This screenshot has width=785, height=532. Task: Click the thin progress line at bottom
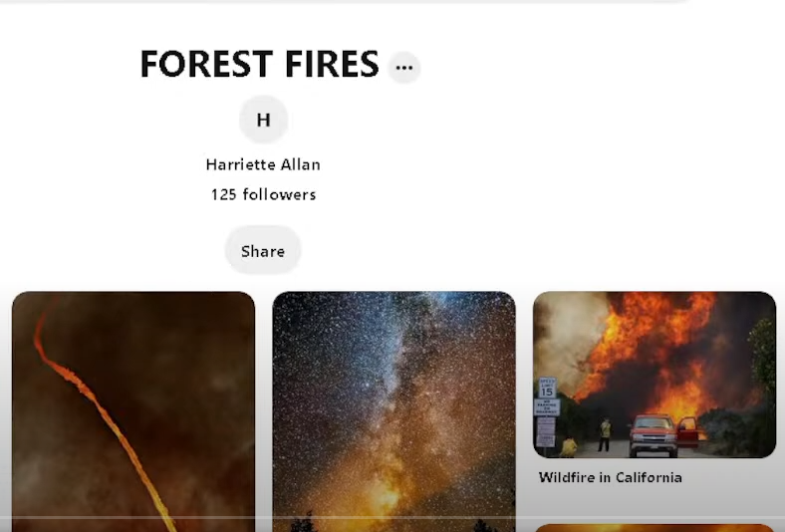[392, 517]
